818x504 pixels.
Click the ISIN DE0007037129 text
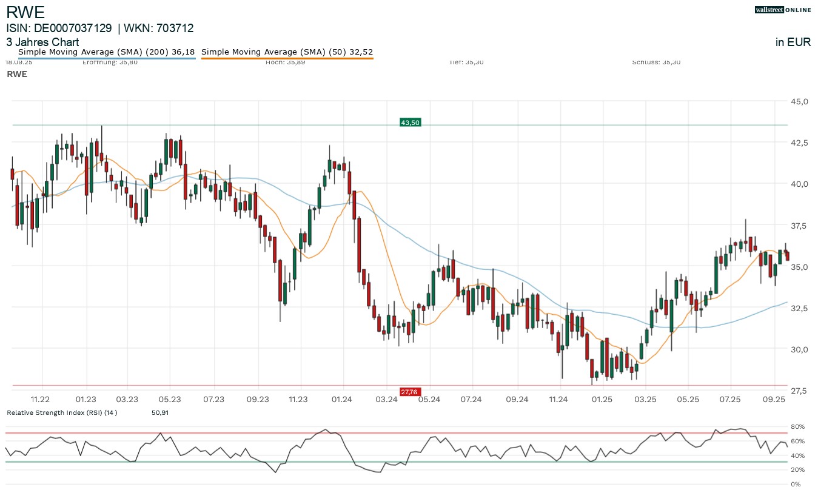(59, 28)
